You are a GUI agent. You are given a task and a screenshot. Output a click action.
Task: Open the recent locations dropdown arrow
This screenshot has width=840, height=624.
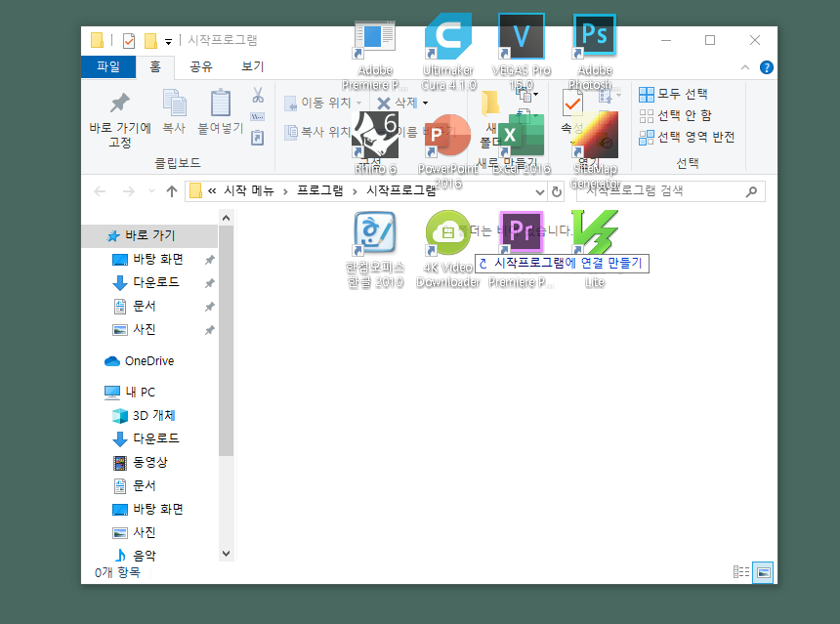(x=151, y=191)
